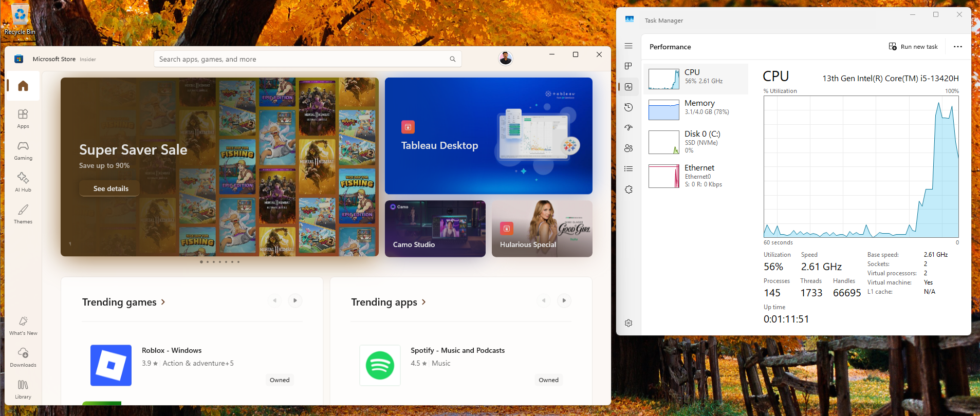
Task: Click the CPU utilization graph
Action: point(861,166)
